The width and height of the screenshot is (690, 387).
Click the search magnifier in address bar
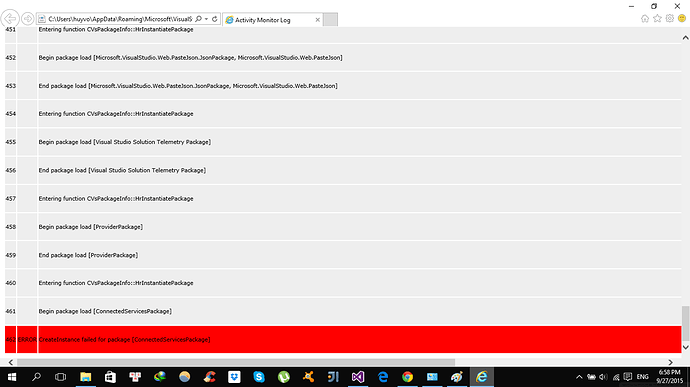(198, 19)
